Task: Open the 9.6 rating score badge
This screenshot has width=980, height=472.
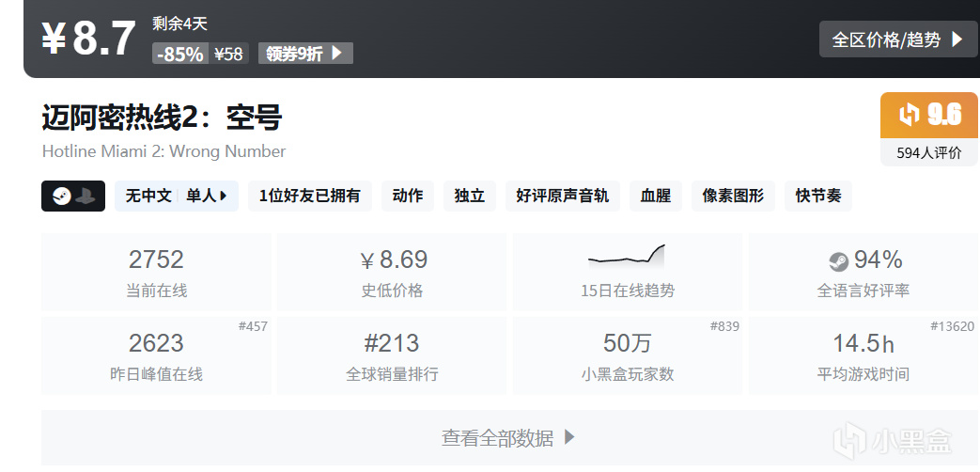Action: pyautogui.click(x=928, y=115)
